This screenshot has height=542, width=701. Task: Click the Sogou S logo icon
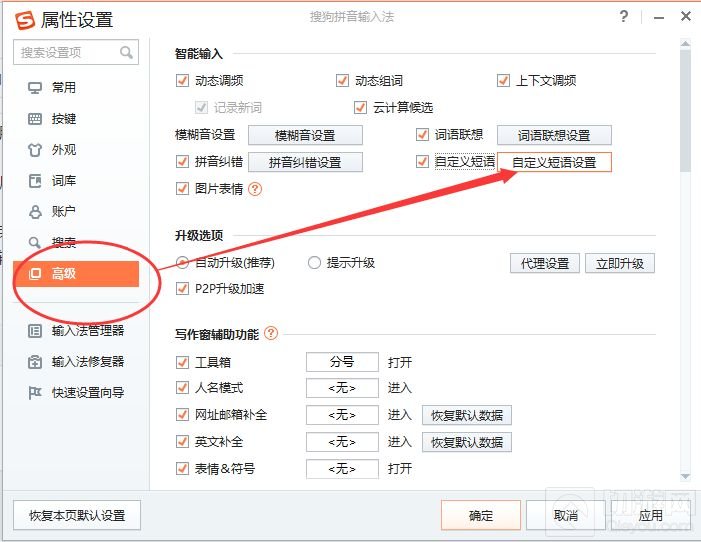(x=25, y=20)
